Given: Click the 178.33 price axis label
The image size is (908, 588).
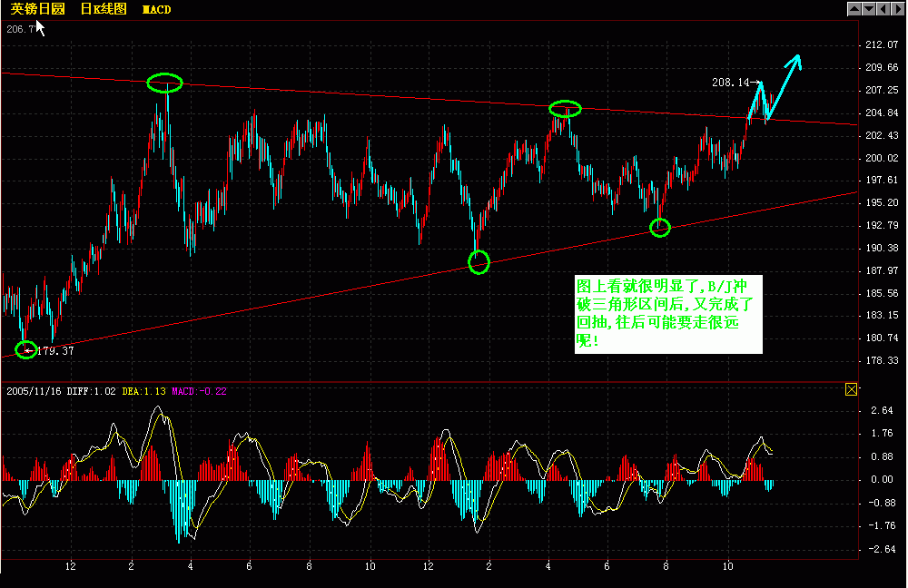Looking at the screenshot, I should pyautogui.click(x=882, y=360).
